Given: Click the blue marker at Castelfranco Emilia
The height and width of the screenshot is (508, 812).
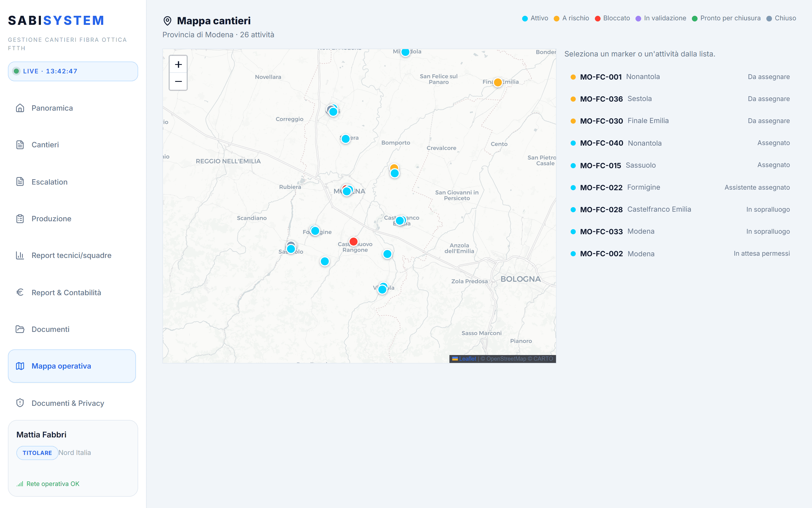Looking at the screenshot, I should pos(400,221).
